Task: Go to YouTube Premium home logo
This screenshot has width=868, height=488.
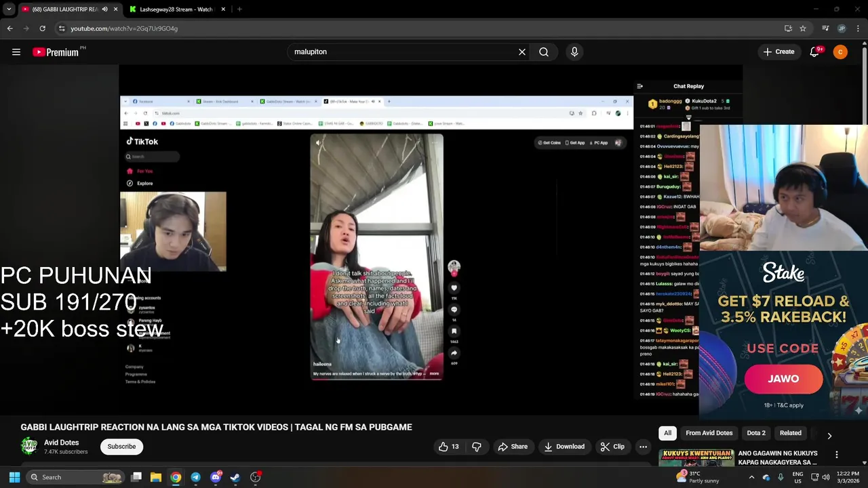Action: click(56, 52)
